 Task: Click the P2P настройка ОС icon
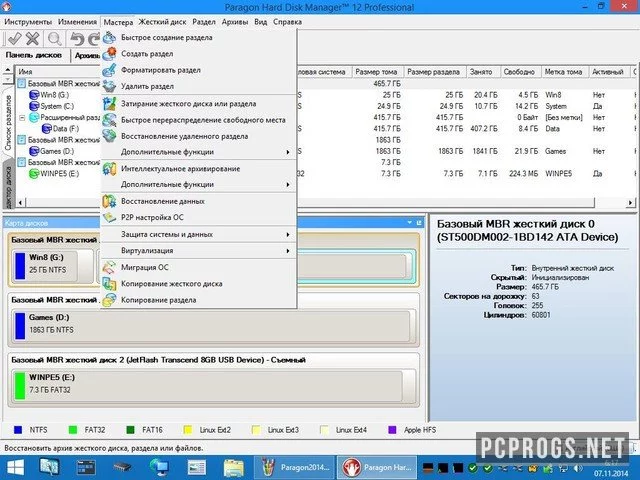(109, 218)
